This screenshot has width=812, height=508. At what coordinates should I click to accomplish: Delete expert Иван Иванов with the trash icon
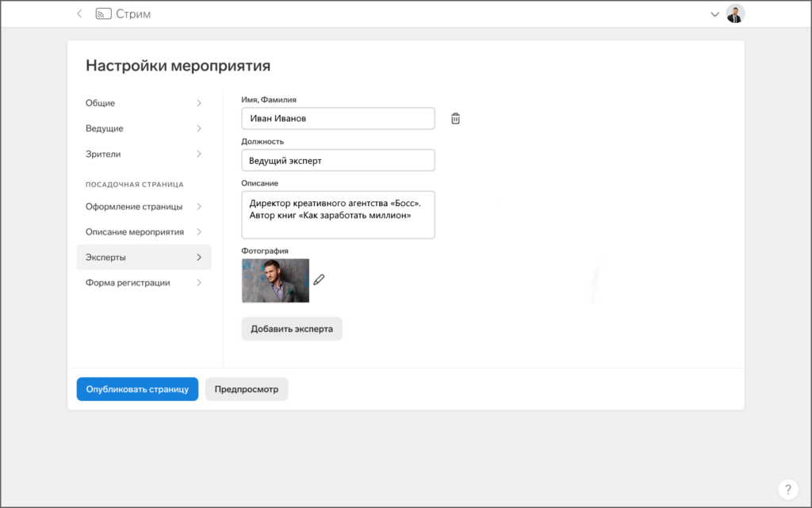coord(455,118)
